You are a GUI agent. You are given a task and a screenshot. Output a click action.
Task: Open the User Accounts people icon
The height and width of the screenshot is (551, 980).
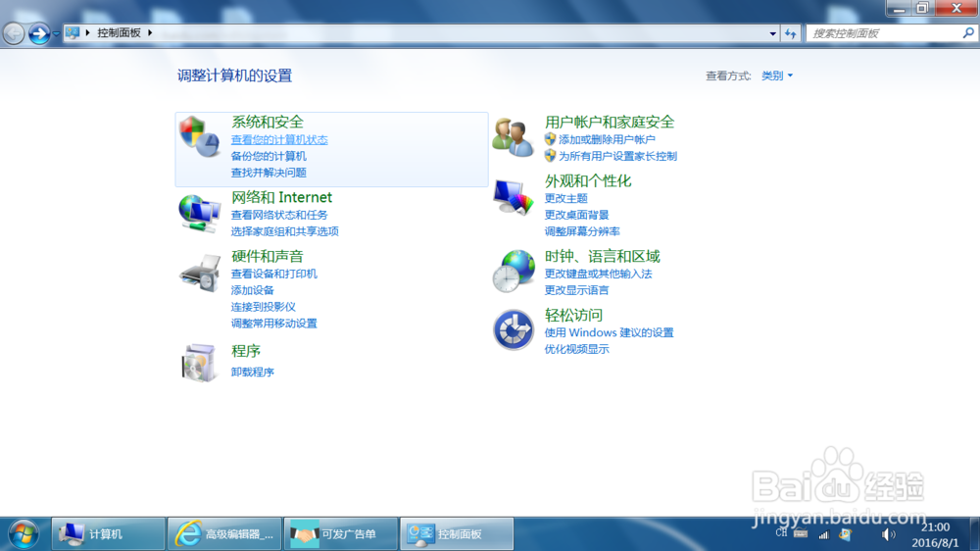pos(513,137)
